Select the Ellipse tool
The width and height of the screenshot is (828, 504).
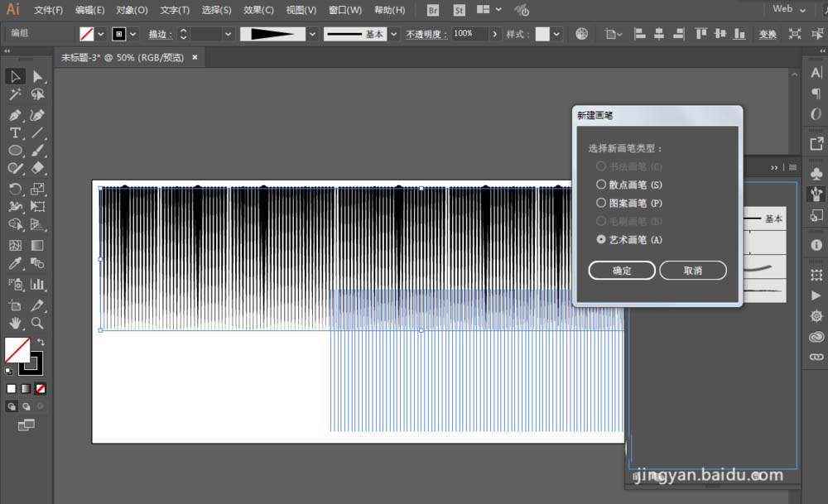coord(15,151)
